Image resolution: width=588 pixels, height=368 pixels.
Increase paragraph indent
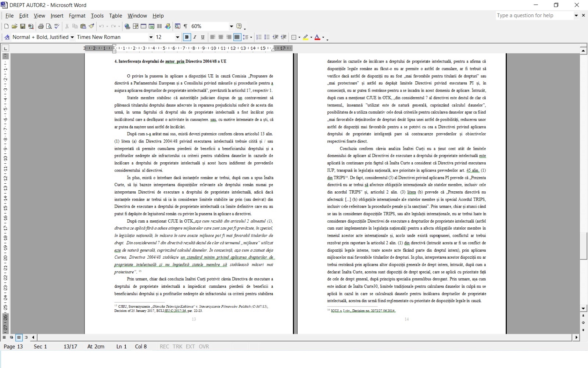(283, 37)
